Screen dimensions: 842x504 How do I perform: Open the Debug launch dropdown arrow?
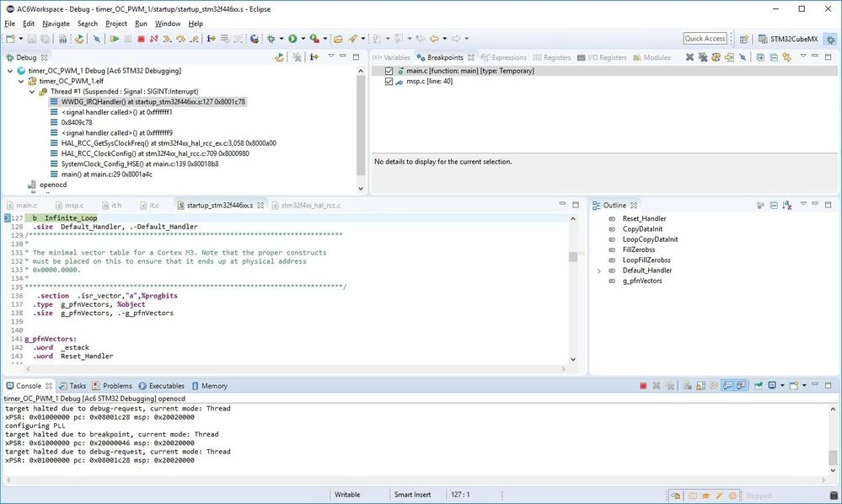click(281, 39)
